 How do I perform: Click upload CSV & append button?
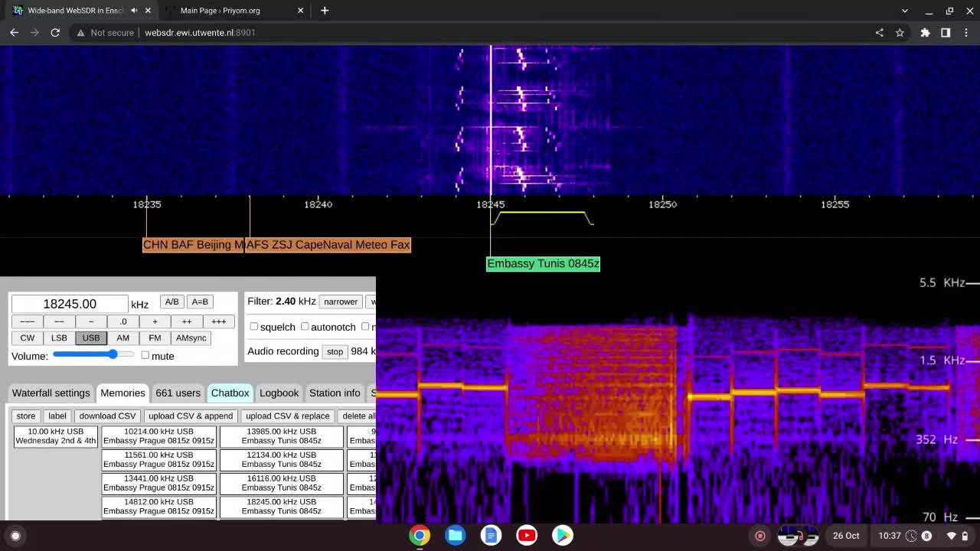(191, 416)
